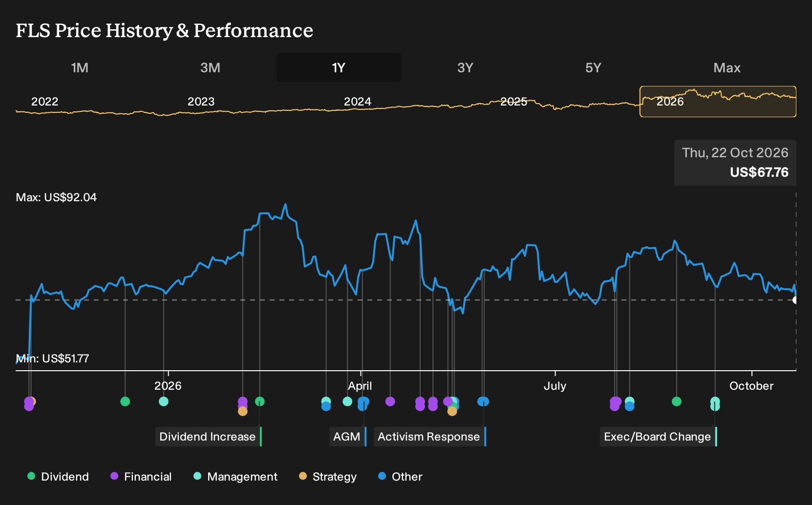Click the April axis label

360,386
